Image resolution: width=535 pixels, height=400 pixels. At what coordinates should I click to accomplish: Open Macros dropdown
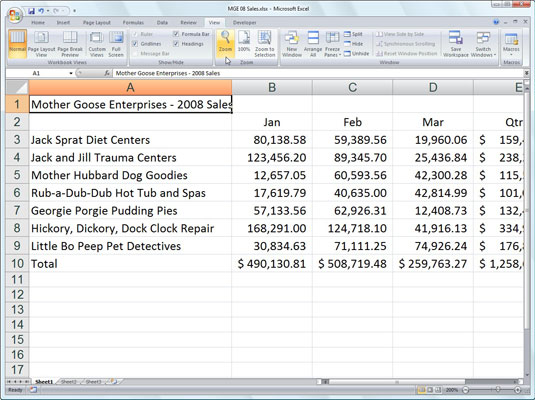[511, 44]
